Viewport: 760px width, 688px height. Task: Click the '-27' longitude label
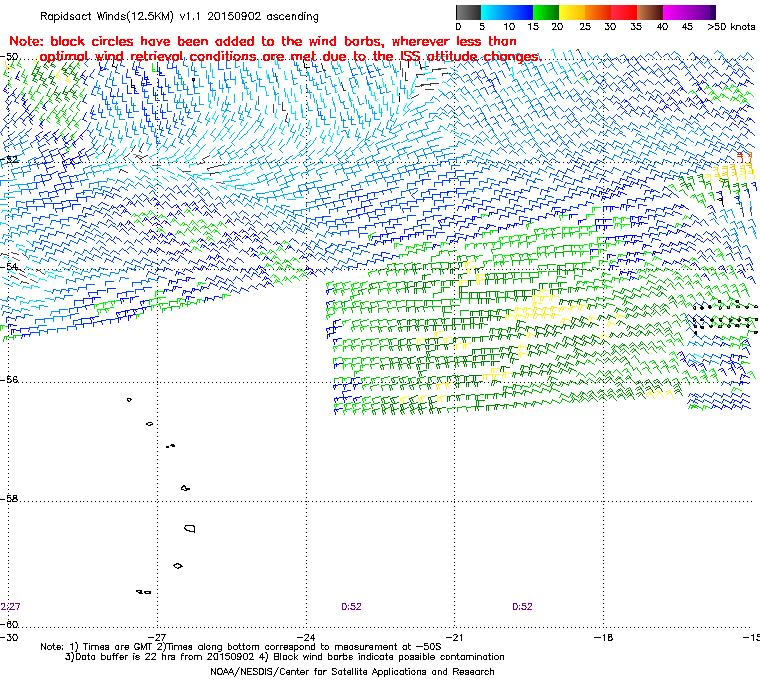coord(157,637)
